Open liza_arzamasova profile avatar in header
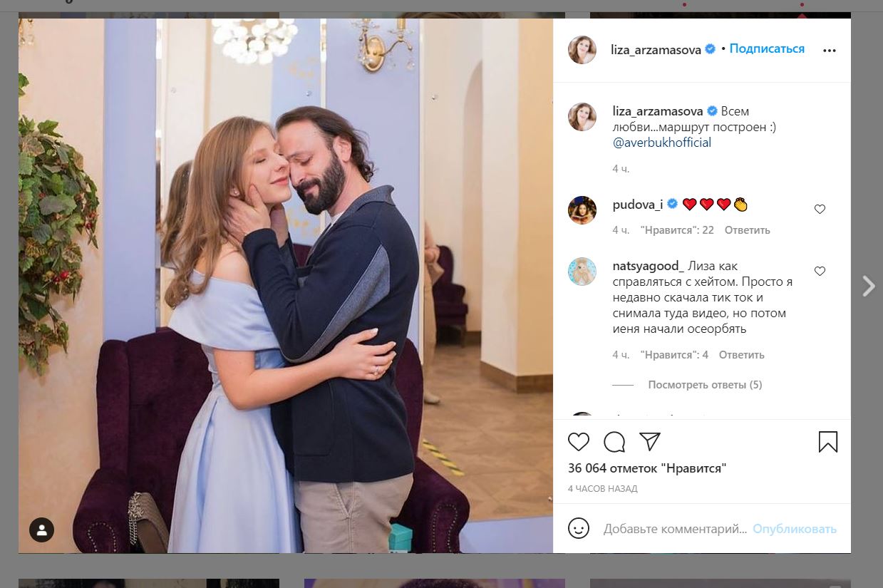This screenshot has height=588, width=883. coord(582,50)
